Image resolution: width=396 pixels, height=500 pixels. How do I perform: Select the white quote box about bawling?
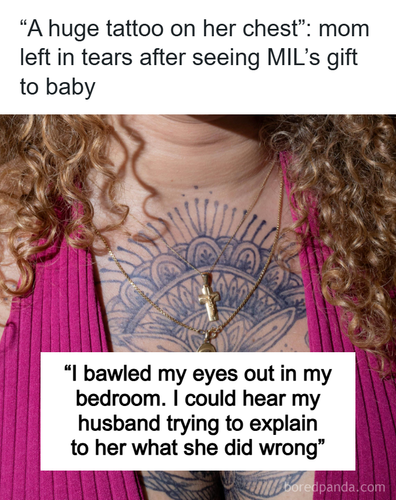coord(198,411)
